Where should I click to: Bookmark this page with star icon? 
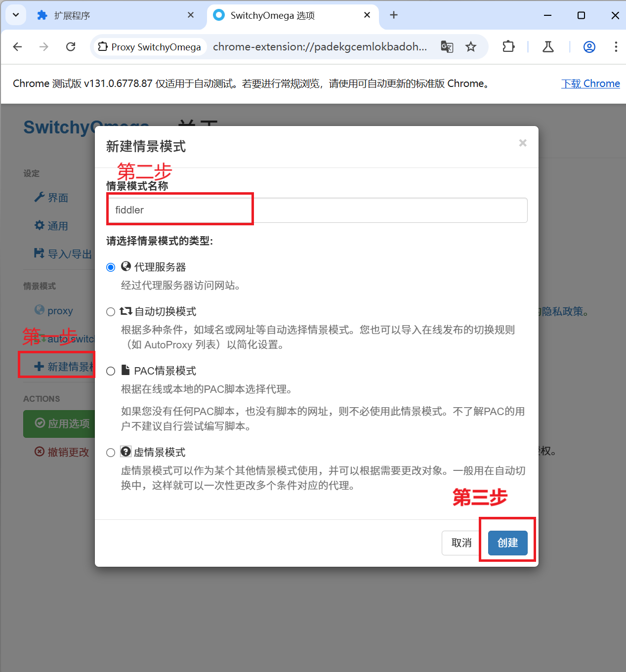471,47
